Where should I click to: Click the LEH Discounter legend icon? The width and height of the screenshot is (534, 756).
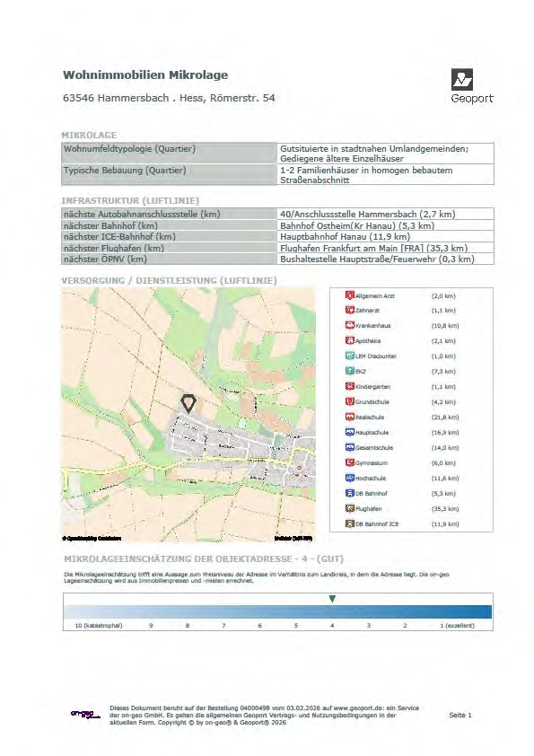(x=350, y=356)
